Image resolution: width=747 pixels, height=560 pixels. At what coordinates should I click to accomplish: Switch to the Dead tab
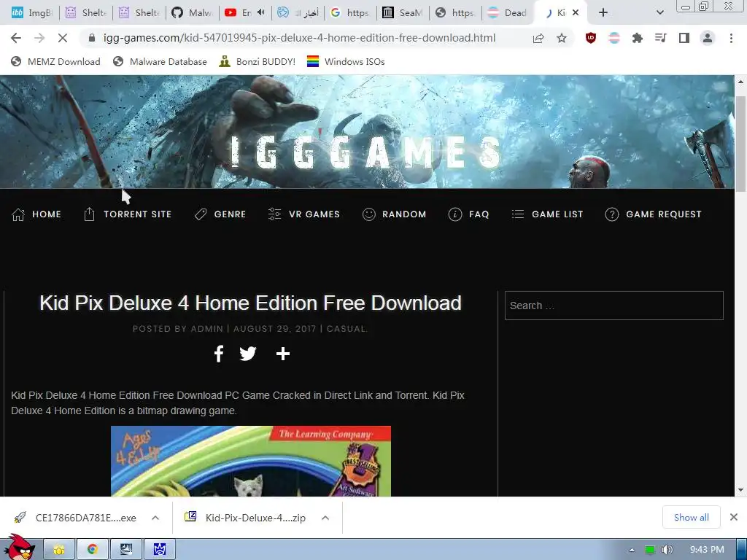[508, 13]
